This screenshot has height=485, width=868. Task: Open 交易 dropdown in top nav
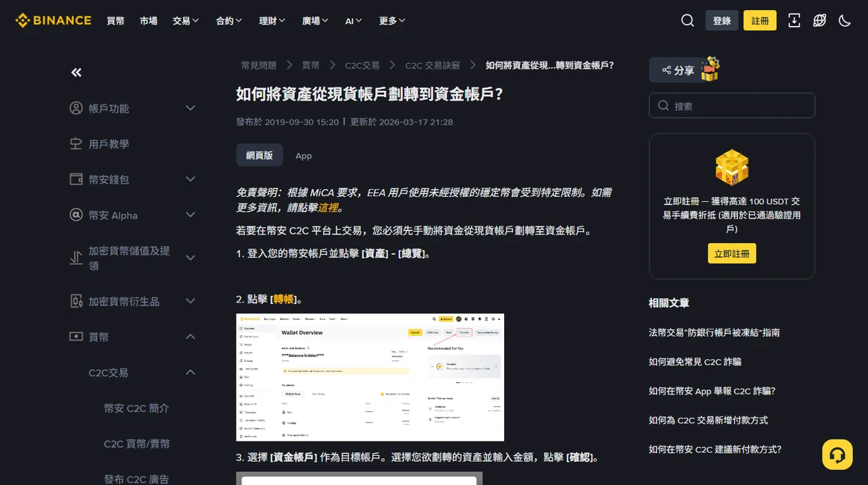[186, 21]
